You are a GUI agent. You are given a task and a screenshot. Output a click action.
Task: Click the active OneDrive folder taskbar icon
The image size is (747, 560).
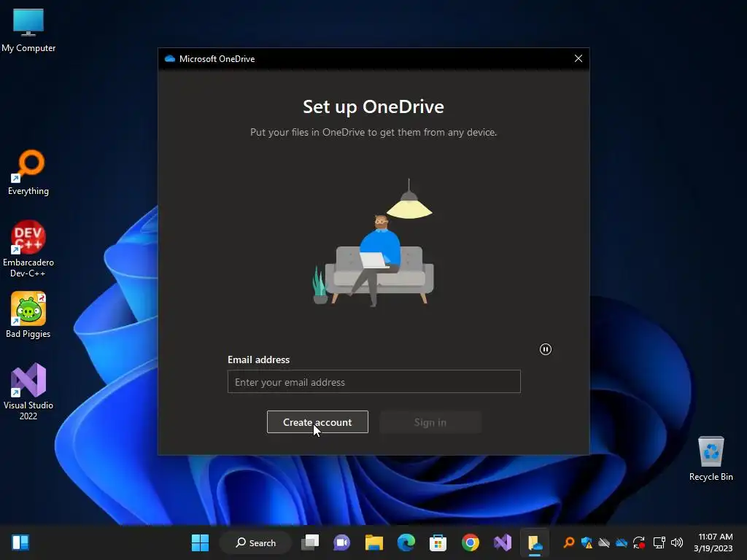[535, 542]
